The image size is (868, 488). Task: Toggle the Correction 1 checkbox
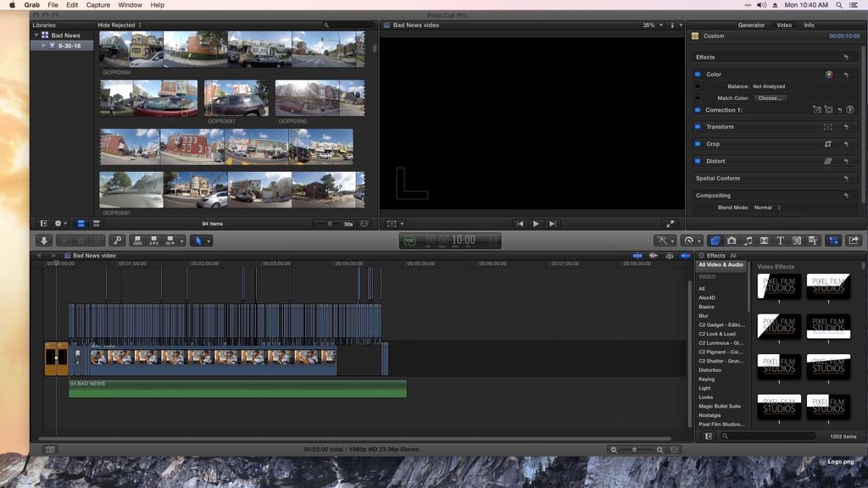pyautogui.click(x=698, y=109)
